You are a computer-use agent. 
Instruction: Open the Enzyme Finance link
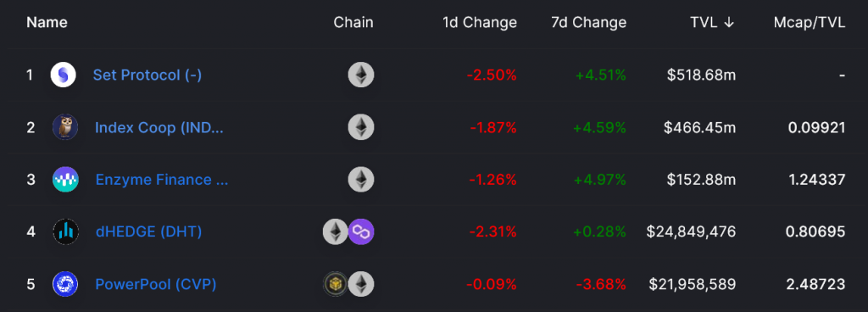(162, 180)
